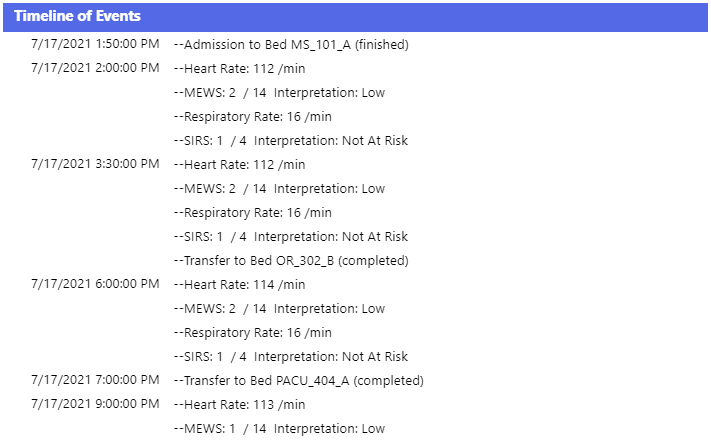Click the MEWS entry under 3:30 PM
711x443 pixels.
point(279,189)
